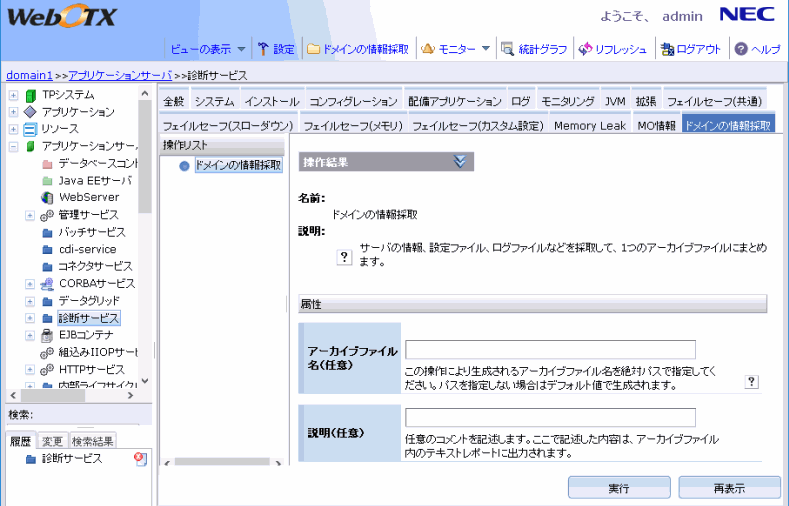Select the ドメインの情報採取 radio button in operation list
Screen dimensions: 789x506
pos(184,165)
